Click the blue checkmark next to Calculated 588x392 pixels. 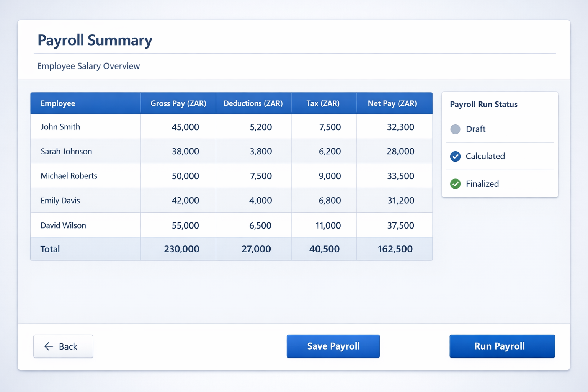pos(456,157)
